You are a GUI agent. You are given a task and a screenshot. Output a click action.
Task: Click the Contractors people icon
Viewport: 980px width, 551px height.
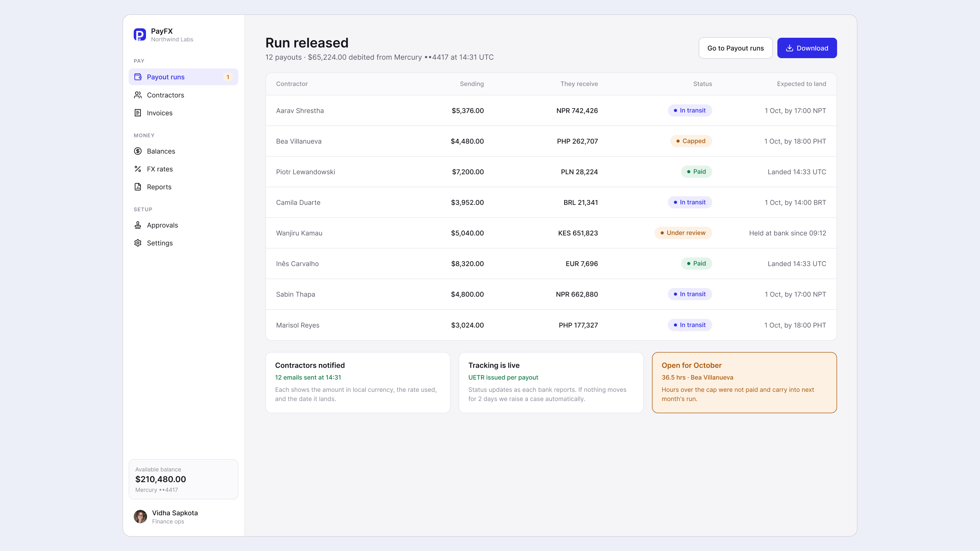138,95
